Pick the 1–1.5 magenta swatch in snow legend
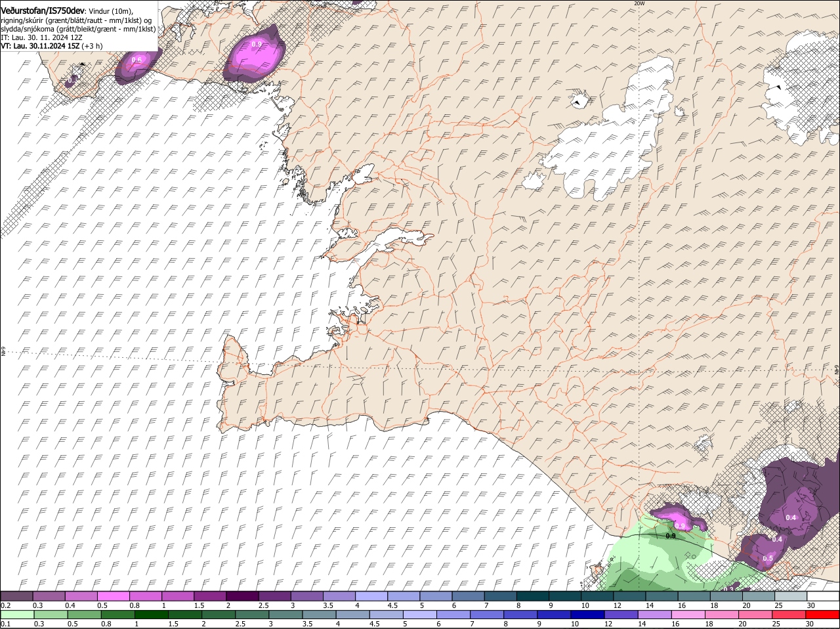 pos(178,596)
